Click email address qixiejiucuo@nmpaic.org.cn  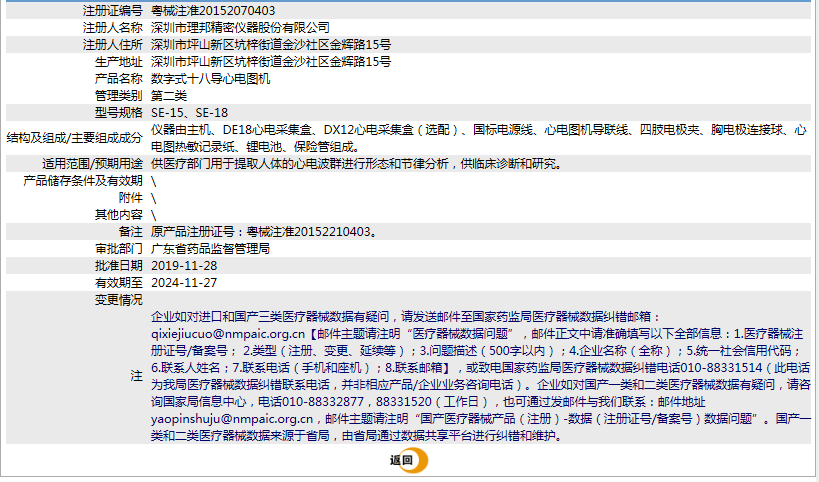point(228,334)
